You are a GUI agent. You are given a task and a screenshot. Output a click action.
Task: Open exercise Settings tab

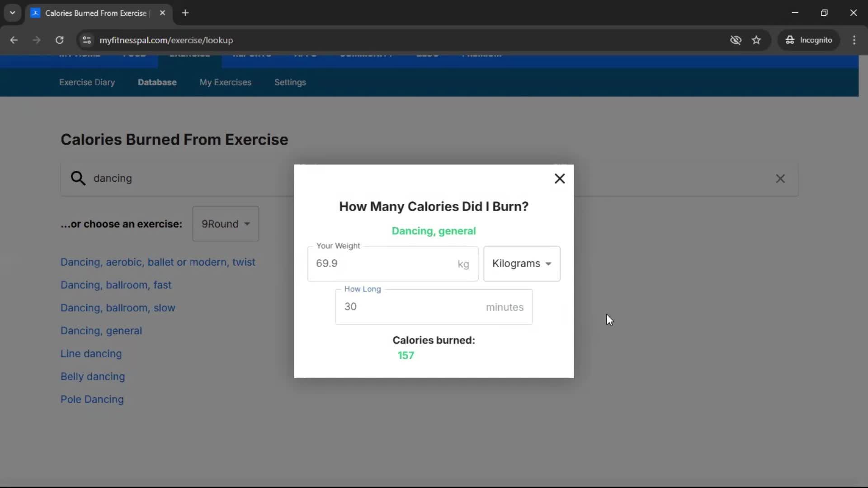coord(290,82)
